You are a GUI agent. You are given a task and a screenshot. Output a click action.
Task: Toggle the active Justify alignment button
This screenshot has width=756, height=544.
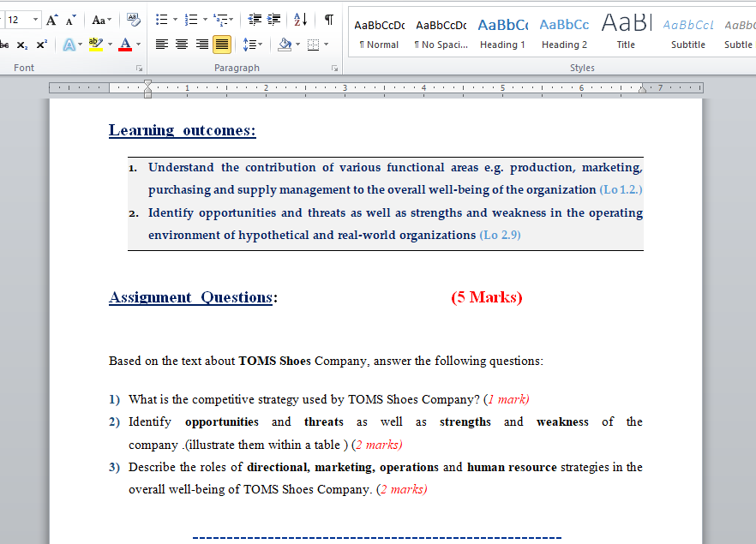coord(222,45)
